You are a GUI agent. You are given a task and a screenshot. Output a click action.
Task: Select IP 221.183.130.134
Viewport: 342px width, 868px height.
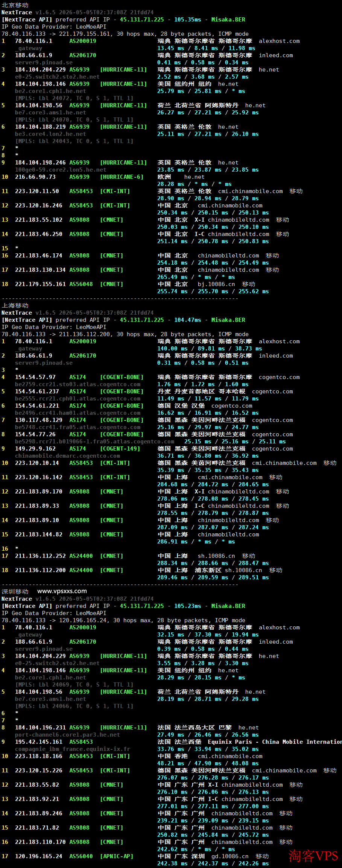40,270
